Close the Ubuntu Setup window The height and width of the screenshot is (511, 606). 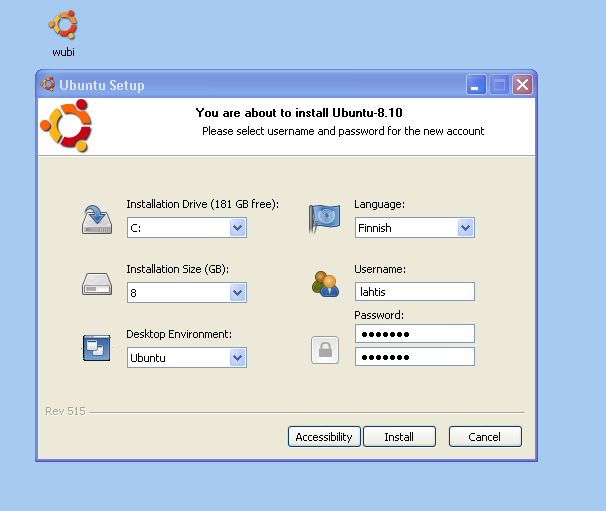pos(522,85)
